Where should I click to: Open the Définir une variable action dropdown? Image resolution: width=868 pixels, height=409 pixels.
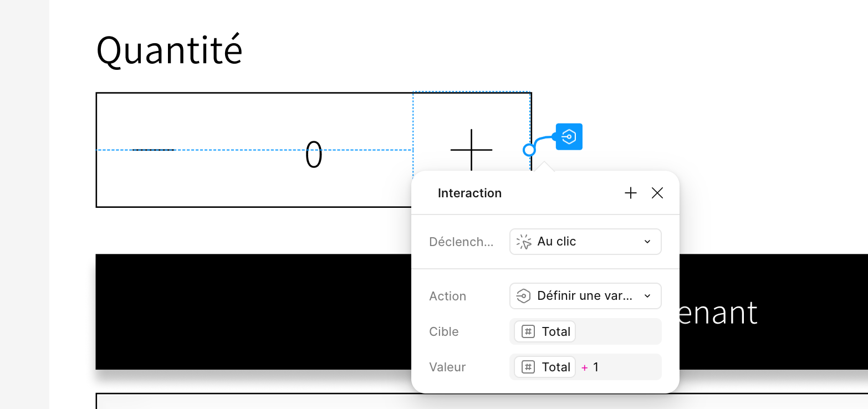point(585,295)
